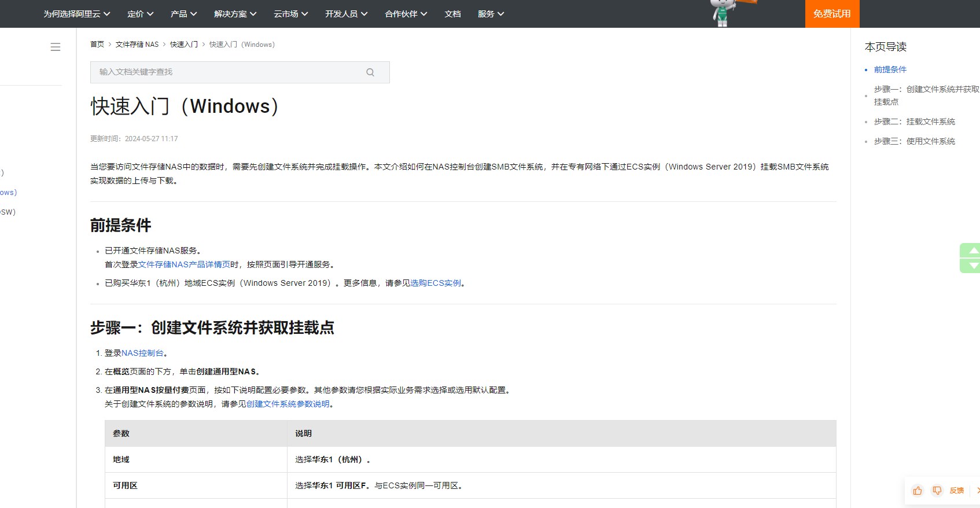Click the document keyword search field
Screen dimensions: 980x508
pyautogui.click(x=240, y=72)
